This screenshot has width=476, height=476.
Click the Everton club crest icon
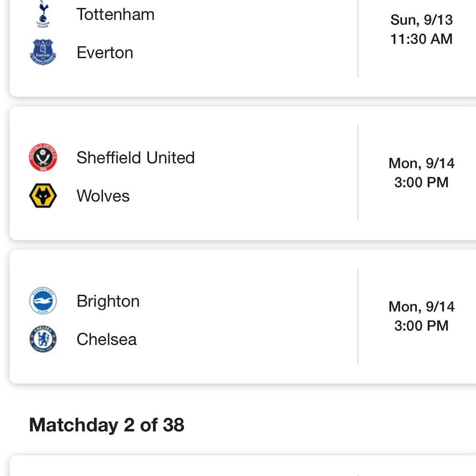[x=43, y=52]
